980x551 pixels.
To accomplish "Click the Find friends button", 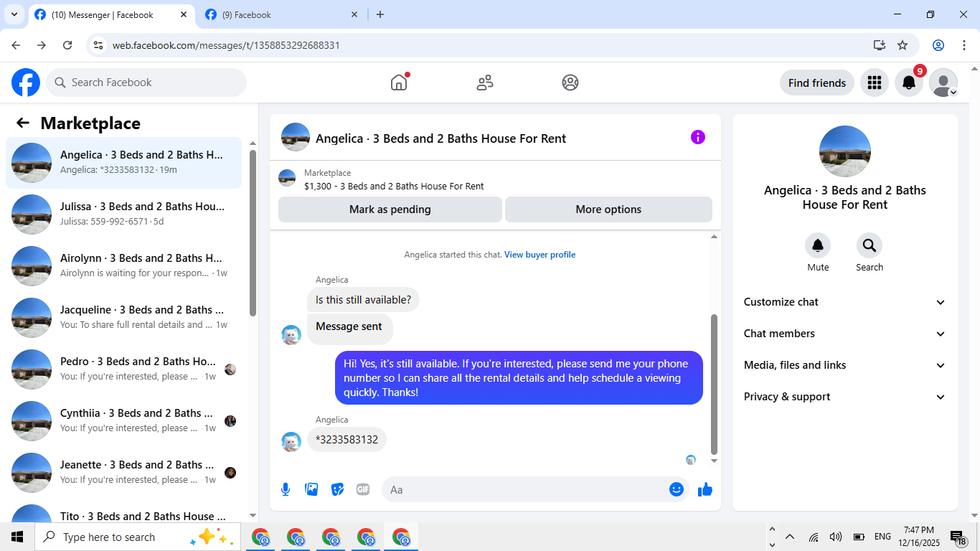I will [x=817, y=83].
